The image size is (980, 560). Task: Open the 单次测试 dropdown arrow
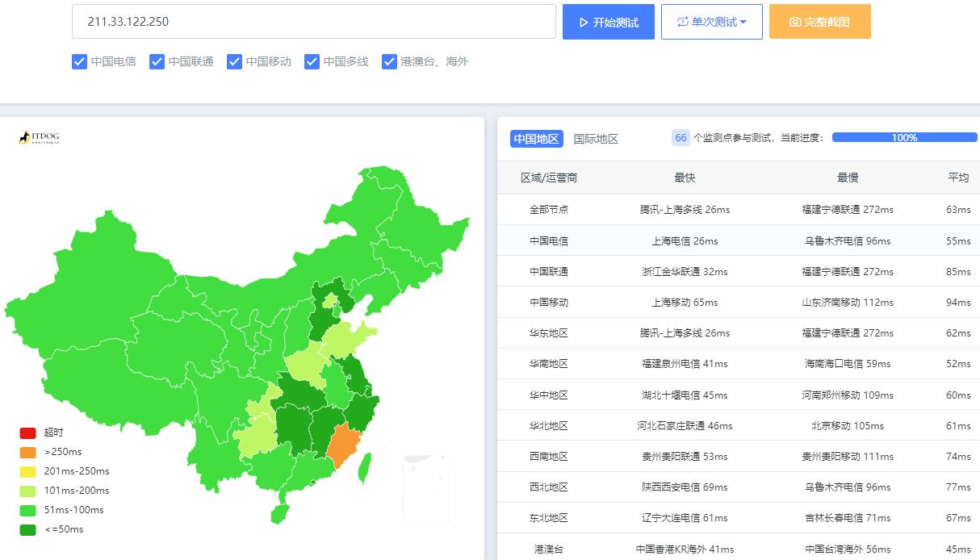[x=743, y=22]
